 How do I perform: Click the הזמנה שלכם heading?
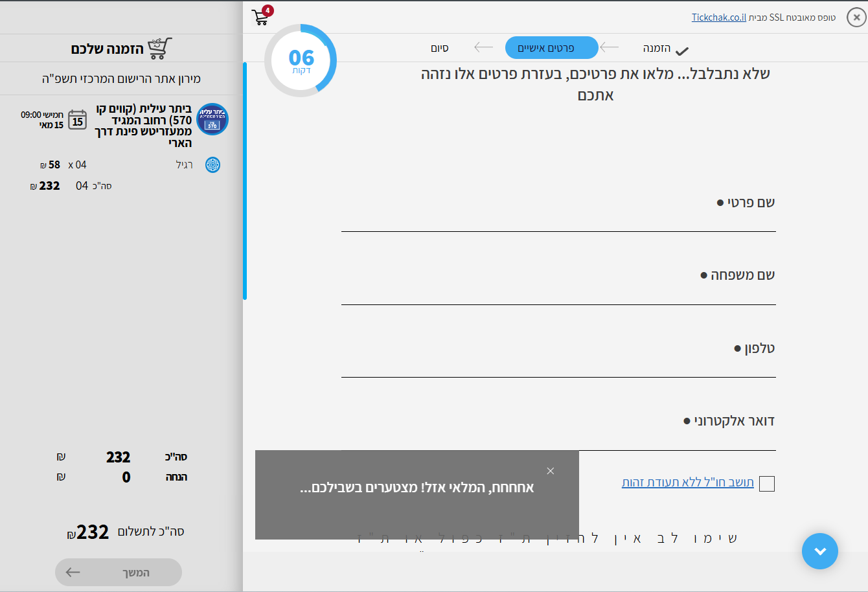pos(107,49)
